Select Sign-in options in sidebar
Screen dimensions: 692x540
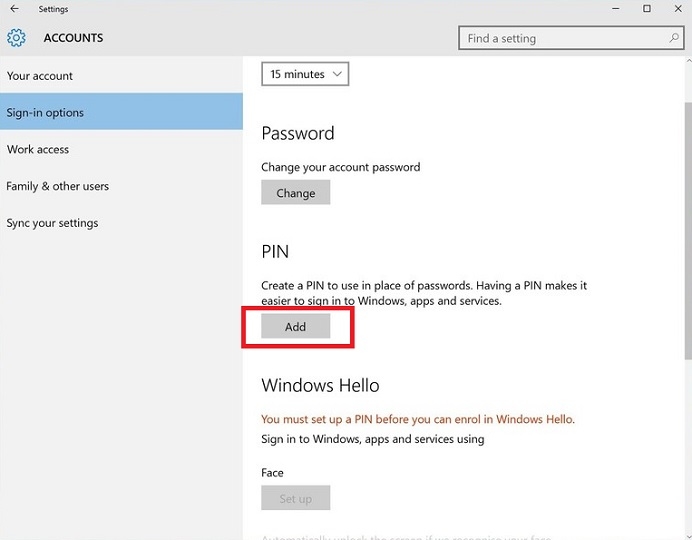pyautogui.click(x=121, y=112)
